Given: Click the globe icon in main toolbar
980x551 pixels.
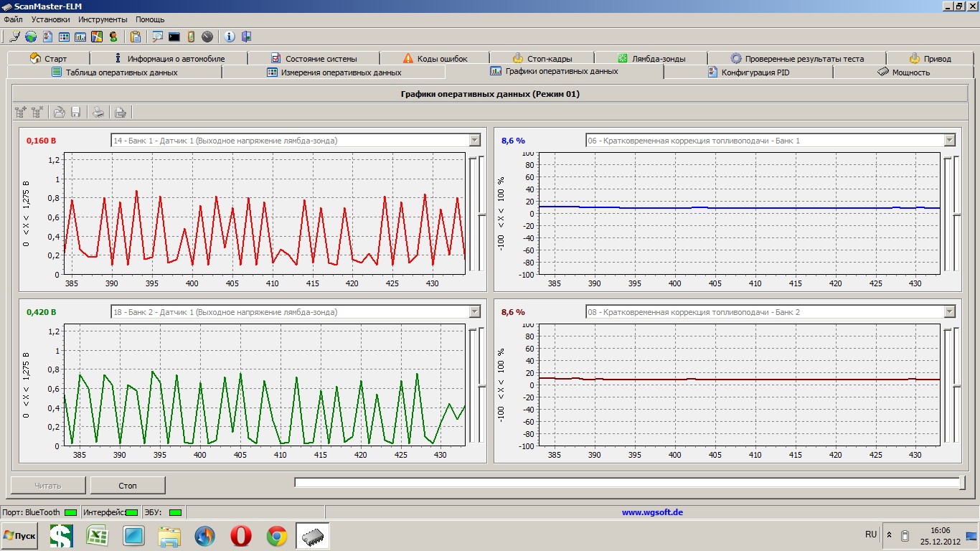Looking at the screenshot, I should (x=31, y=37).
